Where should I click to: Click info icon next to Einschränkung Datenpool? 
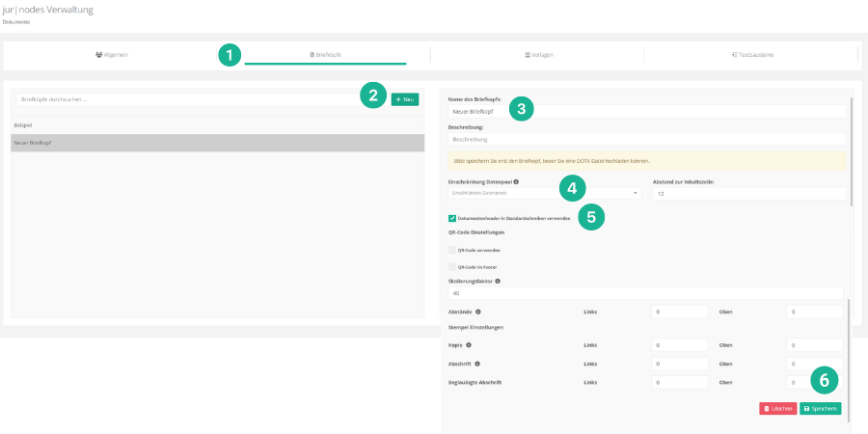[516, 181]
